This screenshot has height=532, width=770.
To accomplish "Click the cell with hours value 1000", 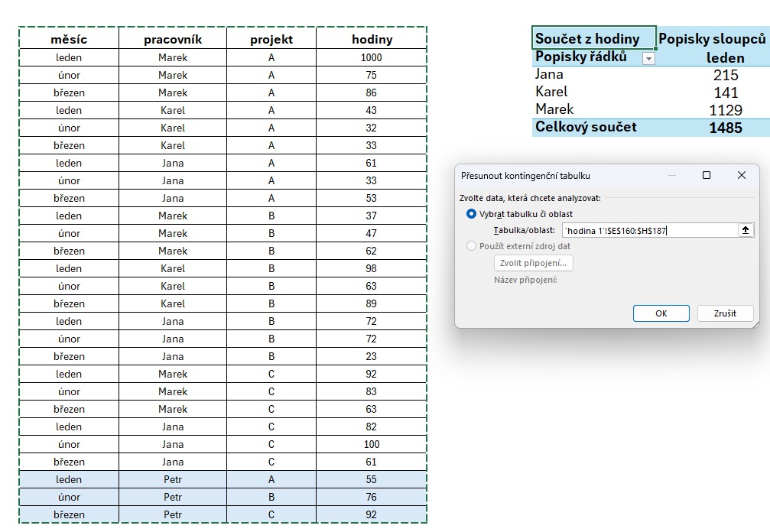I will [372, 57].
